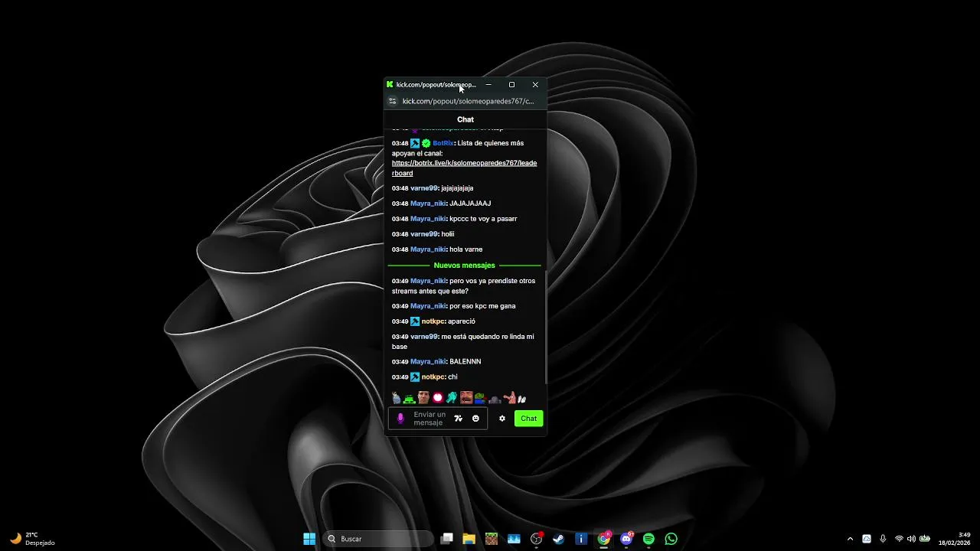Screen dimensions: 980x551
Task: Open the 7TV emote picker icon
Action: [458, 419]
